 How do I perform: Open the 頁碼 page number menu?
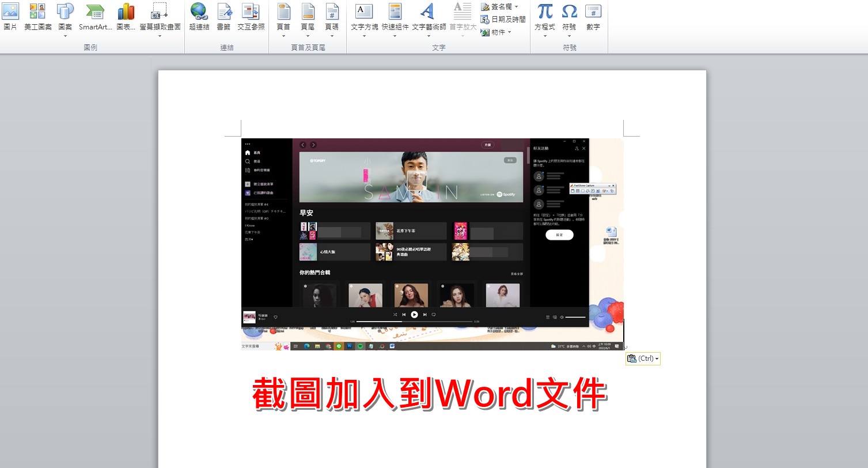point(332,20)
